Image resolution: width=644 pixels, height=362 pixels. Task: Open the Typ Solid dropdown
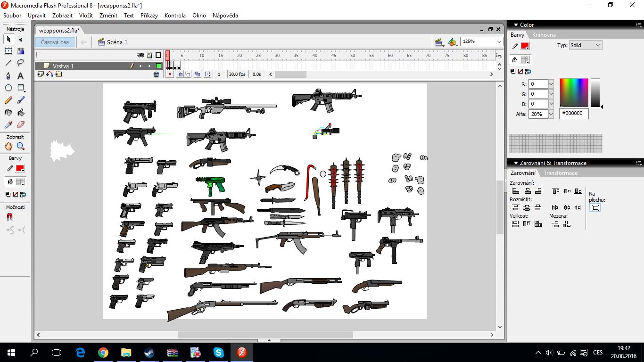coord(586,45)
